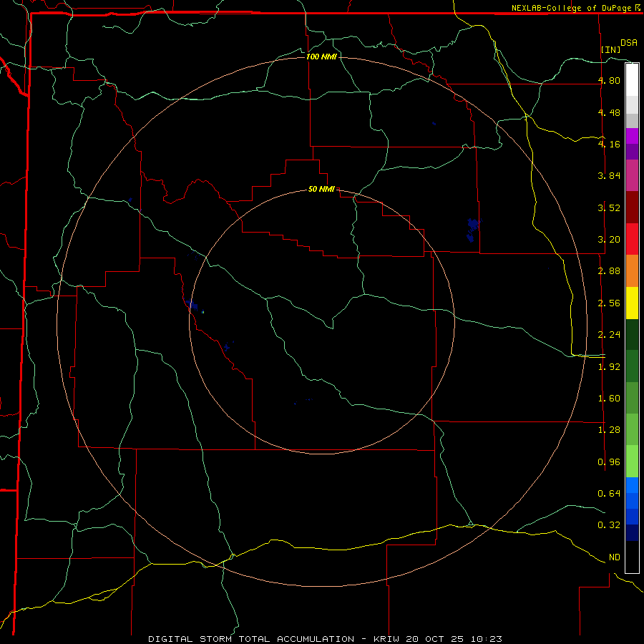Select the 0.96 legend value
This screenshot has width=644, height=644.
click(609, 462)
